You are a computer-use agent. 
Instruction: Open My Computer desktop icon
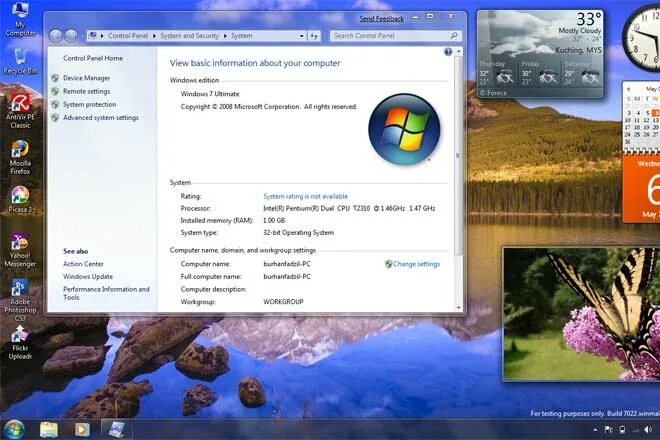pyautogui.click(x=20, y=20)
